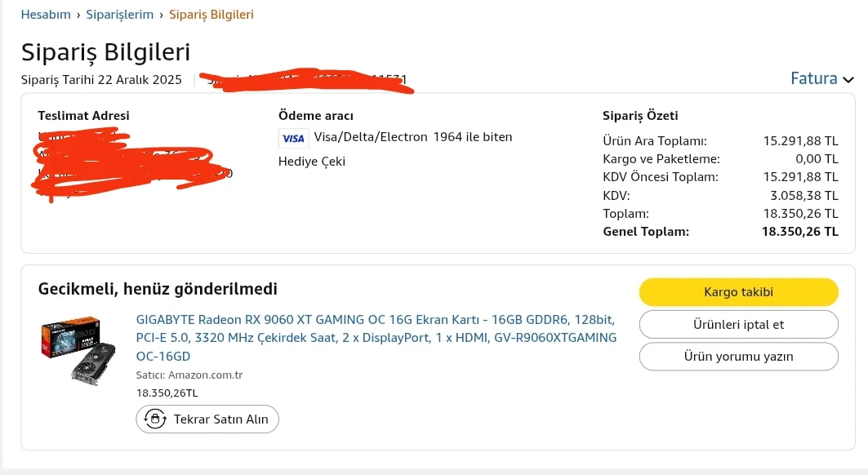The width and height of the screenshot is (868, 475).
Task: Click the Ürünleri iptal et button
Action: [x=738, y=324]
